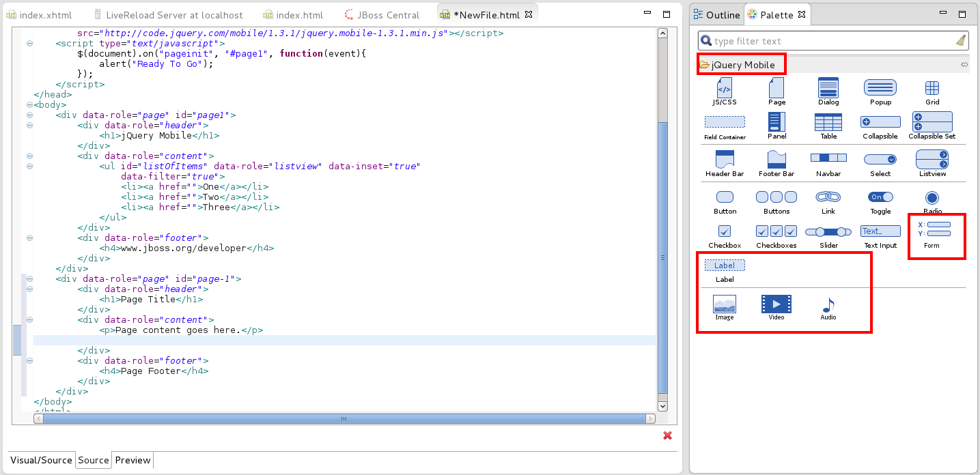
Task: Select the Popup palette item
Action: pos(880,88)
